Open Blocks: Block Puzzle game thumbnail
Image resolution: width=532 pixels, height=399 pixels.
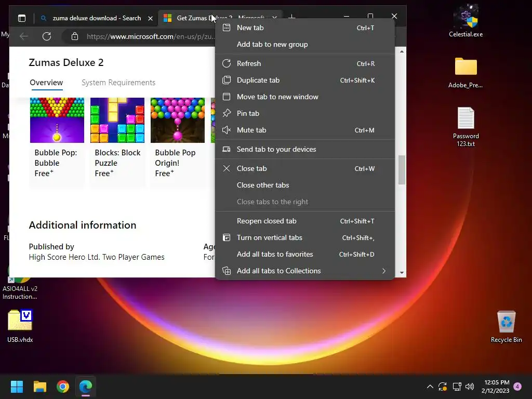[x=117, y=120]
